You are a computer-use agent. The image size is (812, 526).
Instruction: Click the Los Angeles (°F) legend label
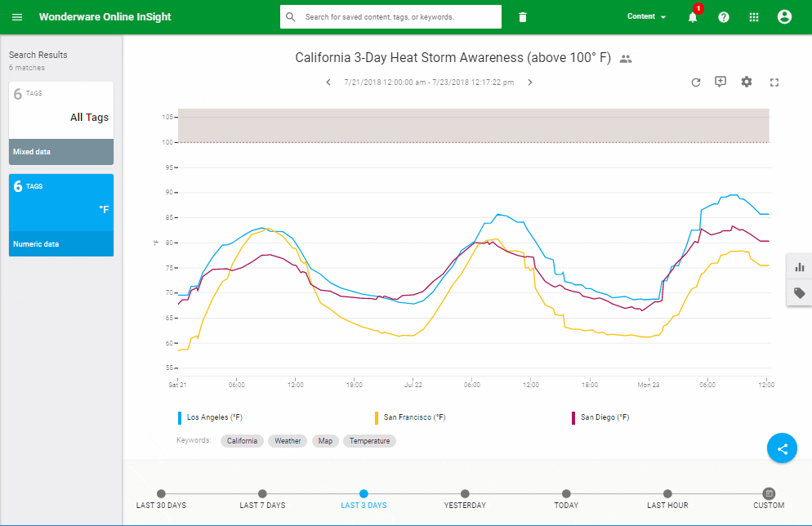(x=214, y=417)
